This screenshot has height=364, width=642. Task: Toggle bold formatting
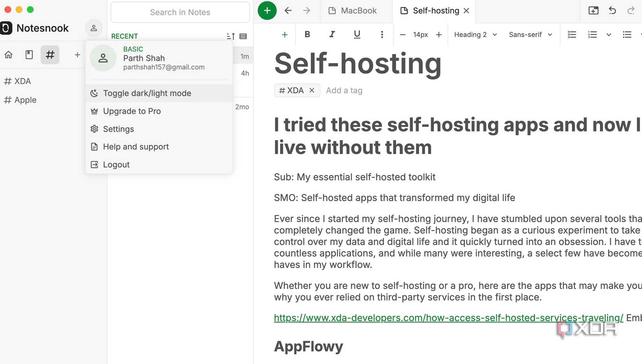[307, 35]
